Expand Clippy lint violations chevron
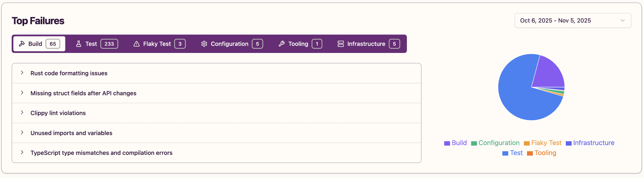This screenshot has width=644, height=178. [22, 113]
